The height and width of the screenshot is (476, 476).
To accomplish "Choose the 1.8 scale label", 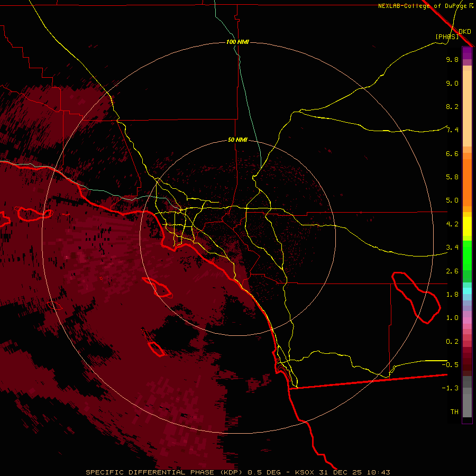I will (452, 295).
